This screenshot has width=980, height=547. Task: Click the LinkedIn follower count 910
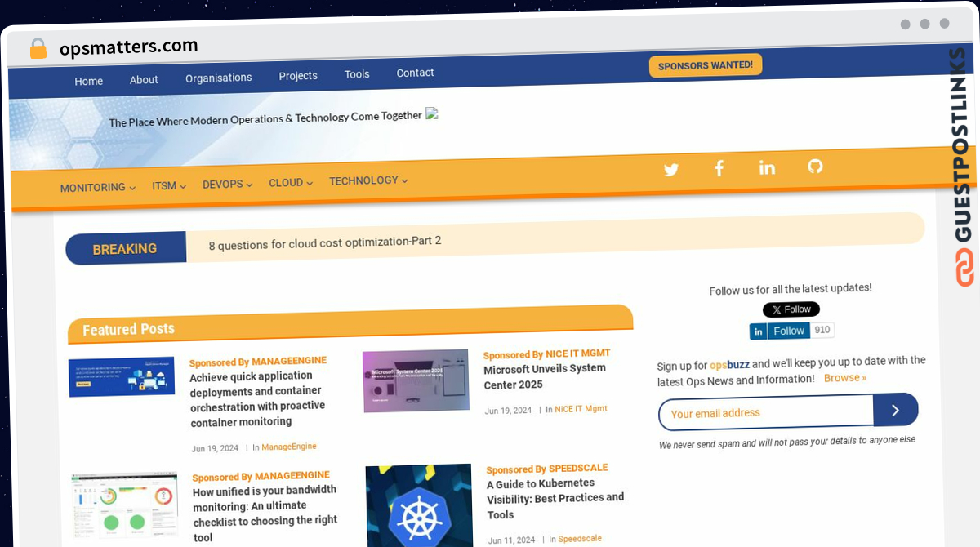(x=822, y=330)
